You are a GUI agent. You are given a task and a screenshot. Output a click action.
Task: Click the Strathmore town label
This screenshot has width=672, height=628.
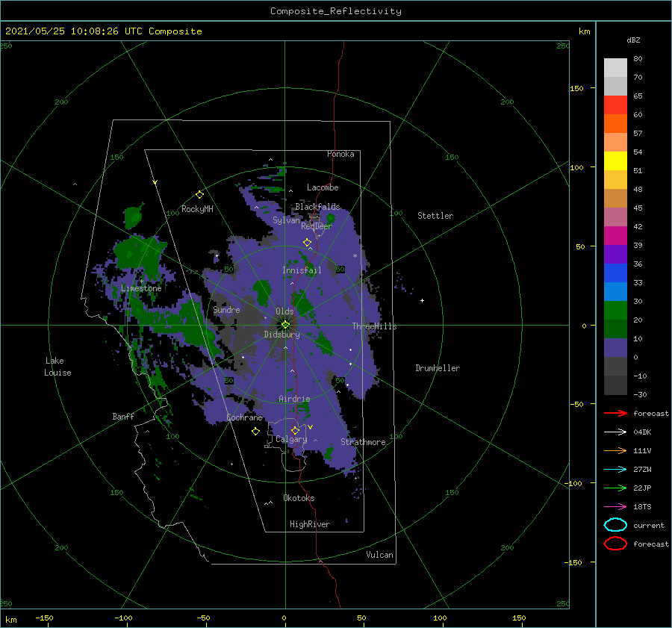[363, 442]
